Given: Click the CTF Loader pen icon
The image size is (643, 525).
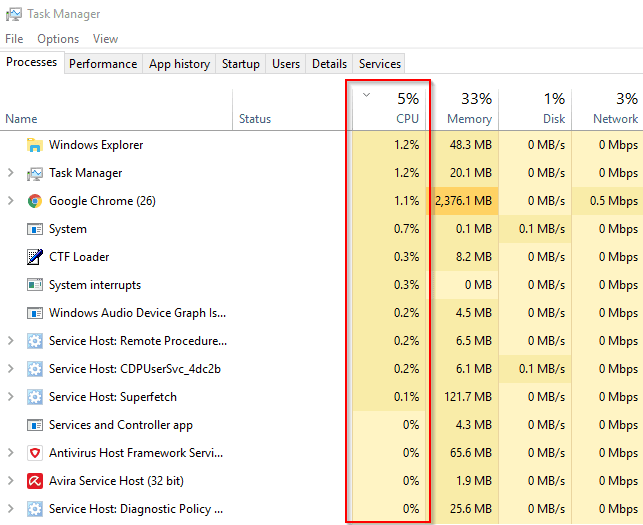Looking at the screenshot, I should (x=35, y=257).
